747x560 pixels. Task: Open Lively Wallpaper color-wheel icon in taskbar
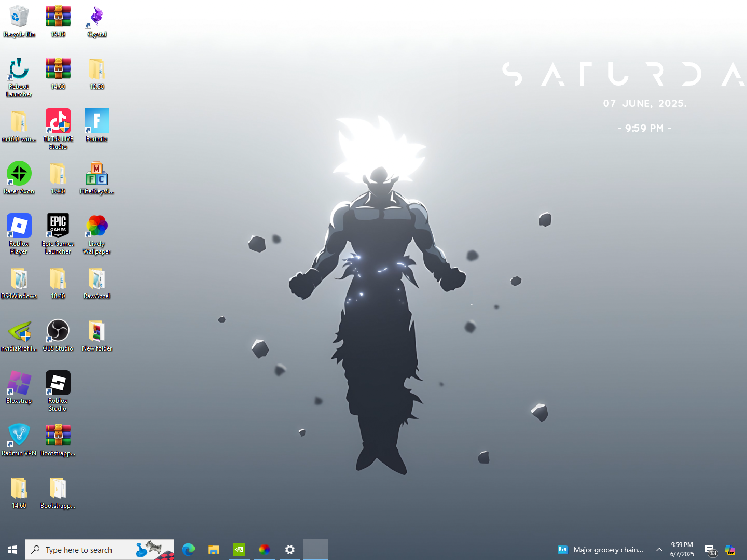point(265,550)
